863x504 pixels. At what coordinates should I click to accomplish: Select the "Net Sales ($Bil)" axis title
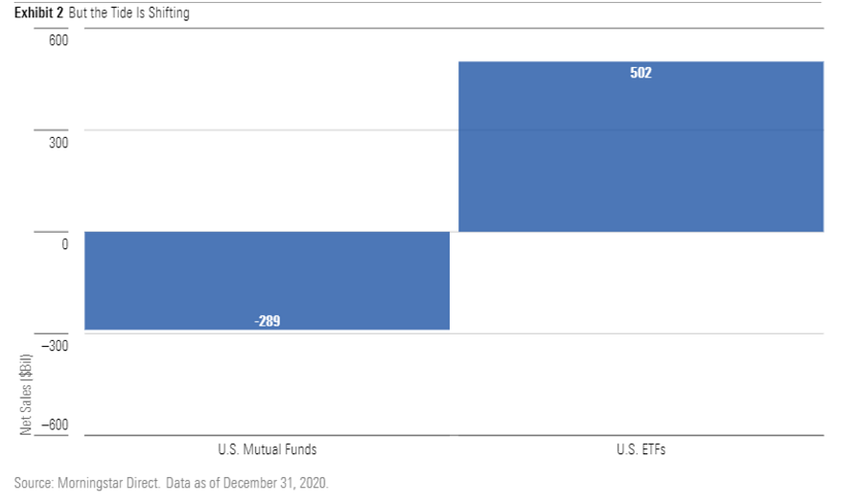tap(27, 394)
